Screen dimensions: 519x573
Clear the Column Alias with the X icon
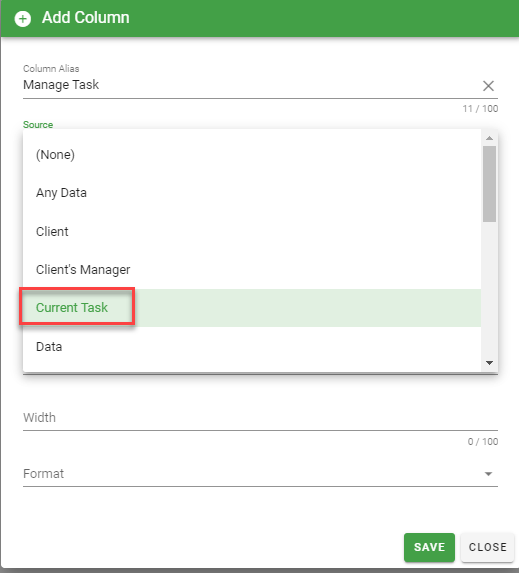tap(488, 86)
